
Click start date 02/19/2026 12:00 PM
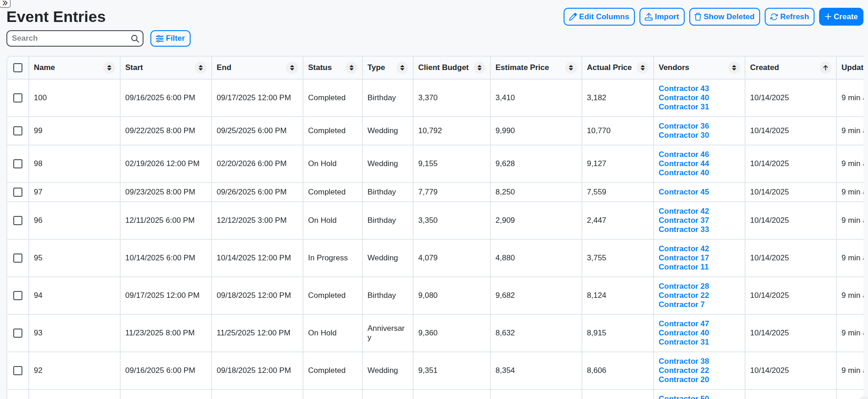(162, 164)
